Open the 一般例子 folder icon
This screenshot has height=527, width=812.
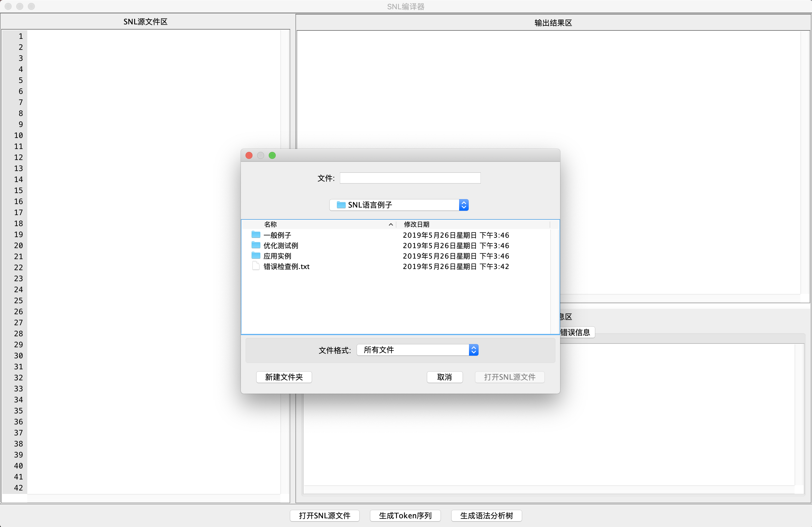point(256,235)
